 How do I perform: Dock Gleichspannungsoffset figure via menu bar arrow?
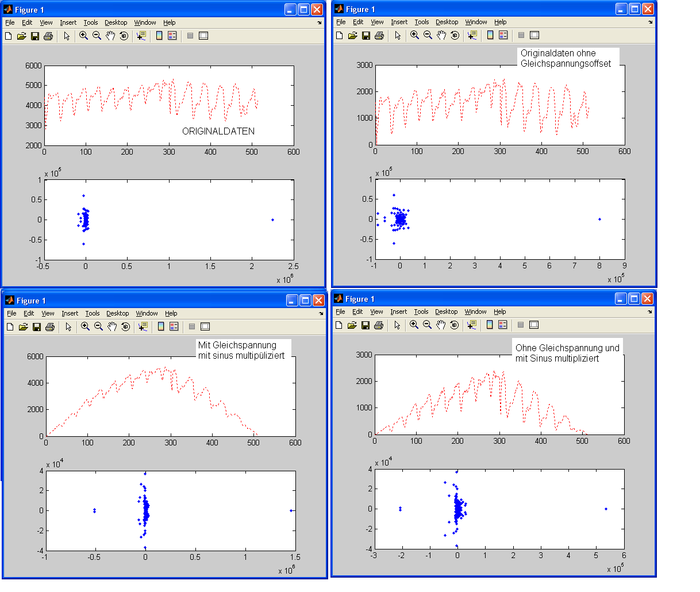coord(651,22)
